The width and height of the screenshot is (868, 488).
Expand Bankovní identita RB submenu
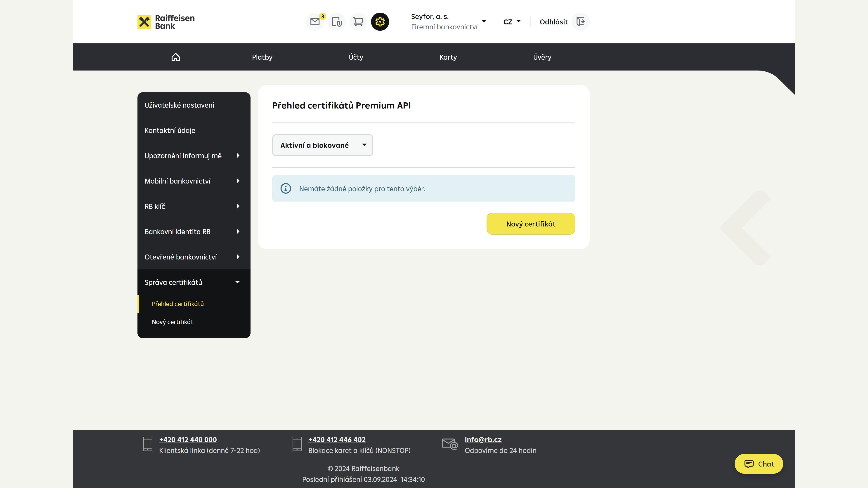click(x=194, y=231)
